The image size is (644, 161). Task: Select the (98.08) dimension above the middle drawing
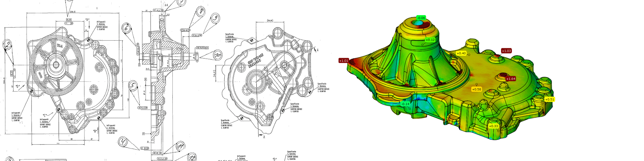(x=270, y=21)
